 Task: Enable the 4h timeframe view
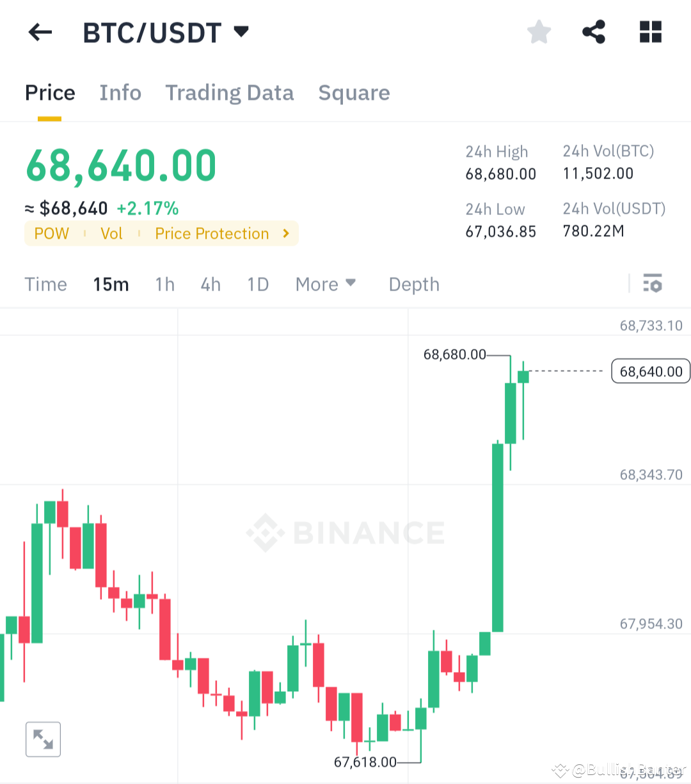click(210, 284)
